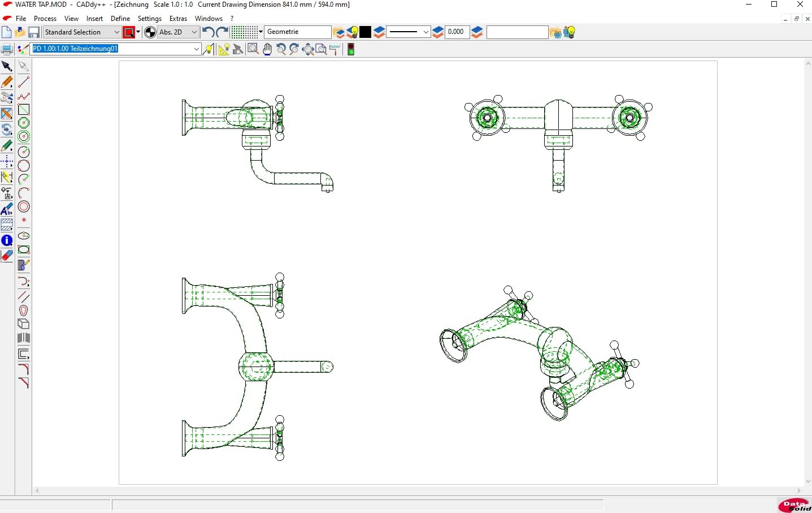Viewport: 812px width, 513px height.
Task: Select the pan hand tool
Action: (267, 49)
